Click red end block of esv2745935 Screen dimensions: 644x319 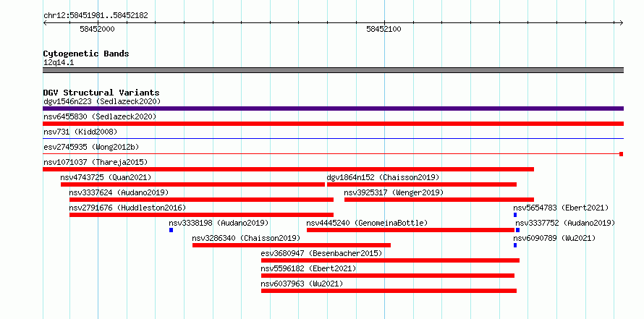(622, 154)
